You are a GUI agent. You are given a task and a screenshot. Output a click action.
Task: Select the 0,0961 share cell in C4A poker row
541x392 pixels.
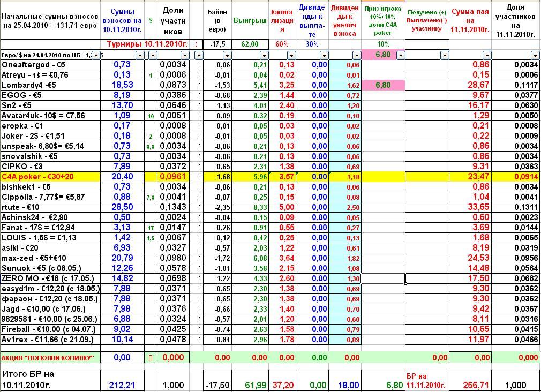(173, 177)
